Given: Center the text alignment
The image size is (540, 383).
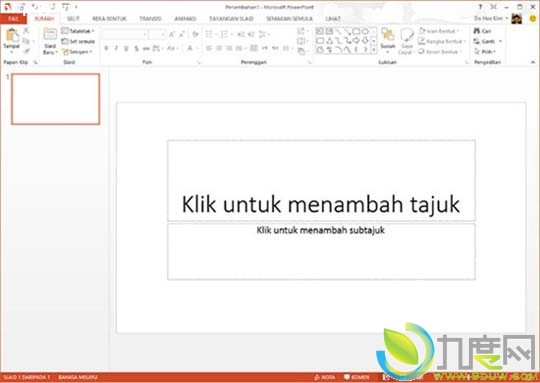Looking at the screenshot, I should 219,49.
